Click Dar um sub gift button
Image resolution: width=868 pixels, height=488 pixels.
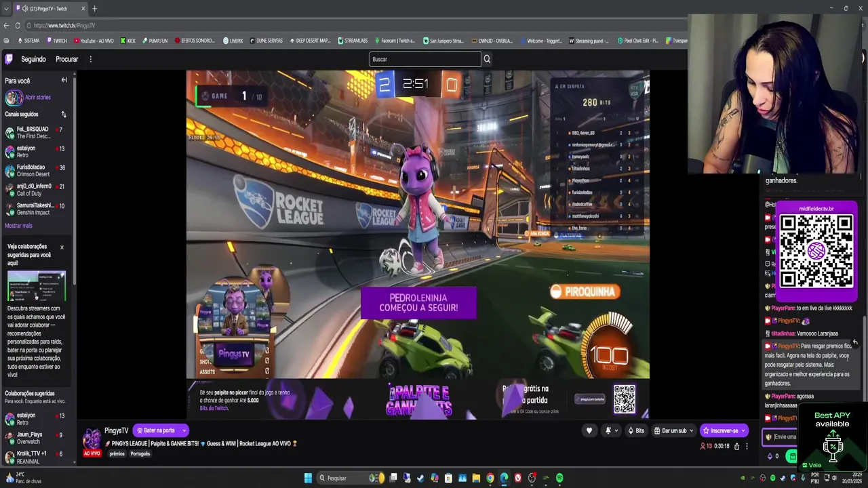(674, 430)
